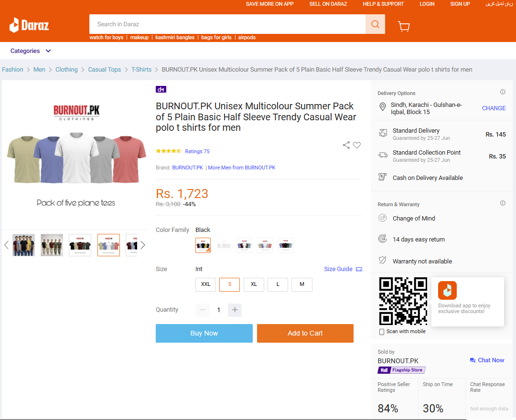
Task: Select size M option
Action: [302, 284]
